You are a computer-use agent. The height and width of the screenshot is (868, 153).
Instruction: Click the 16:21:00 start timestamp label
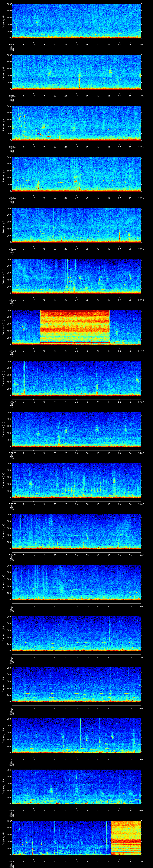click(12, 402)
